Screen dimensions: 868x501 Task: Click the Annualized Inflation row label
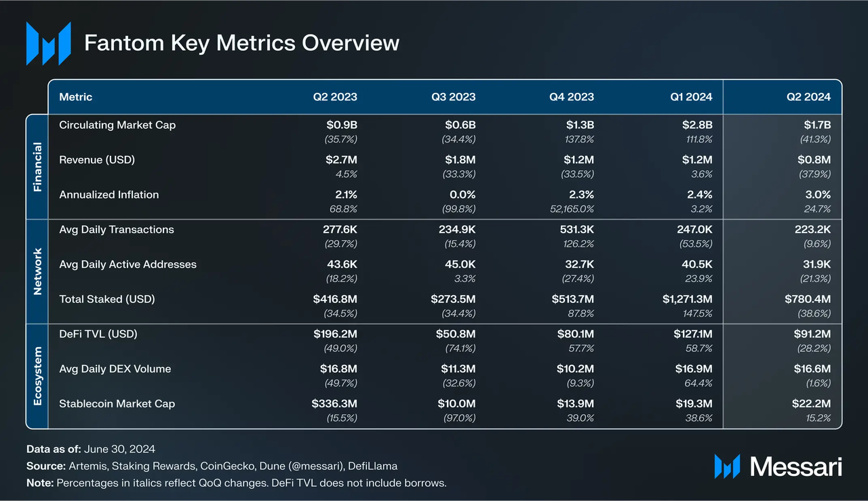point(108,195)
